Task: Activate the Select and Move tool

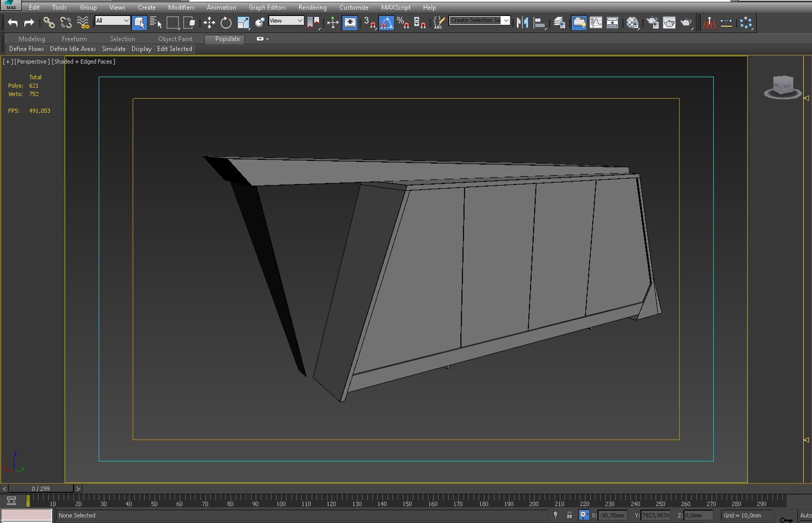Action: click(209, 23)
